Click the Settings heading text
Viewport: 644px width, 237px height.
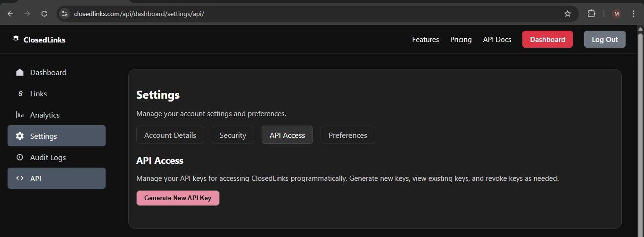click(x=158, y=95)
